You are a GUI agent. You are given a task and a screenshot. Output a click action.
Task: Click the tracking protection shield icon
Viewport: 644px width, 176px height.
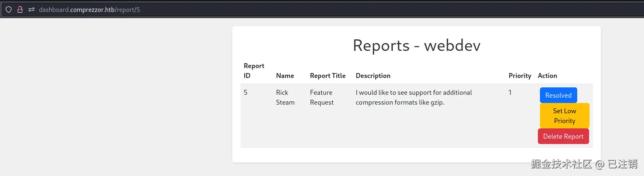coord(9,9)
